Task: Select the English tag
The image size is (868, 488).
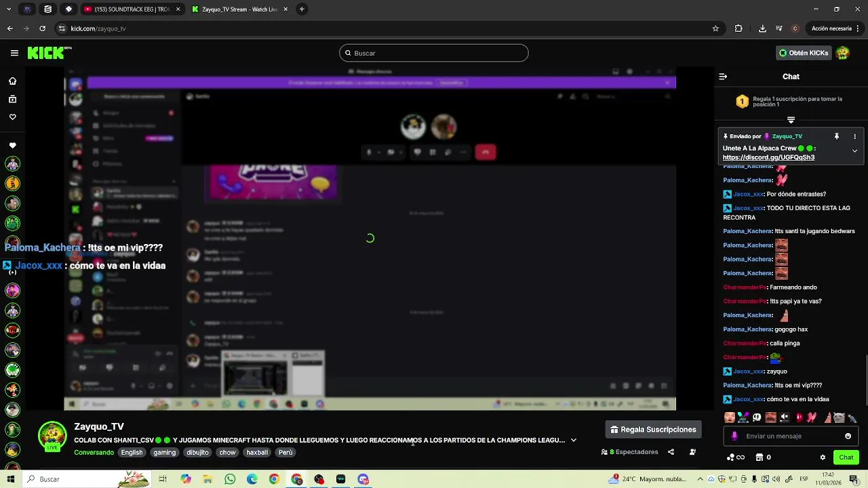Action: 132,452
